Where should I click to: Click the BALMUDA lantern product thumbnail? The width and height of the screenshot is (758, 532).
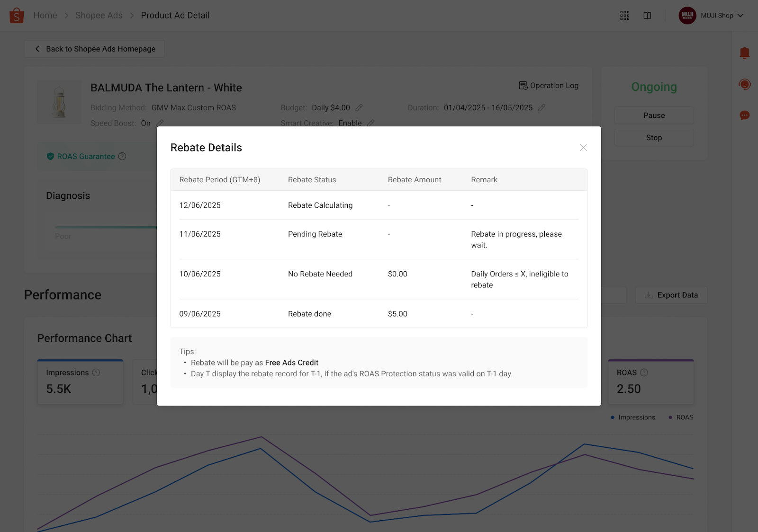[59, 102]
